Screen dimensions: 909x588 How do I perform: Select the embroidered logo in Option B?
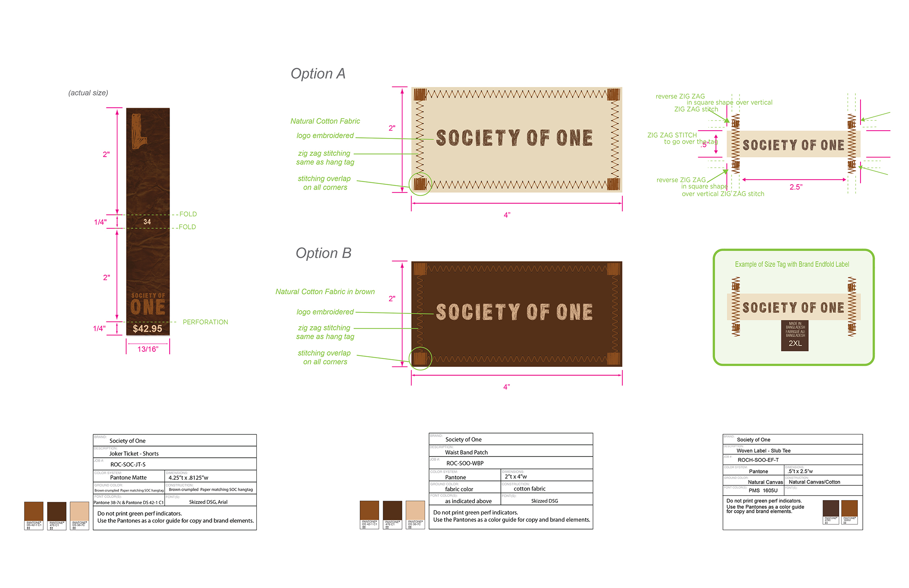514,311
